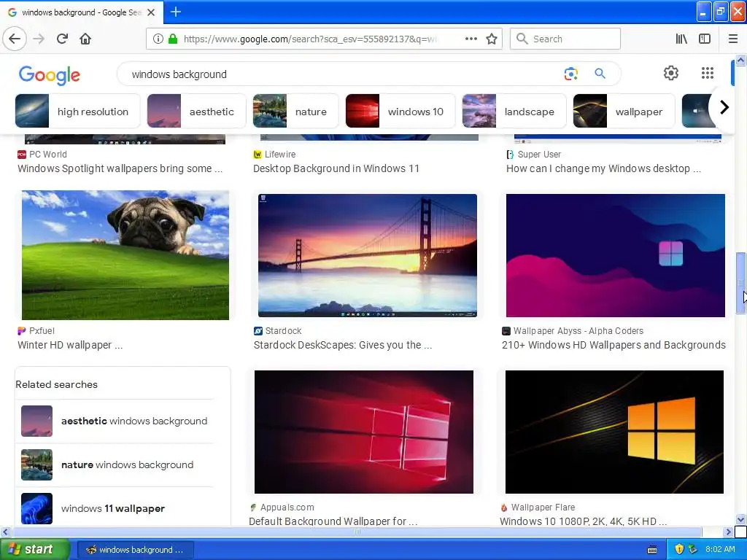The image size is (747, 560).
Task: Click Wallpaper Abyss - Alpha Coders label
Action: click(578, 331)
